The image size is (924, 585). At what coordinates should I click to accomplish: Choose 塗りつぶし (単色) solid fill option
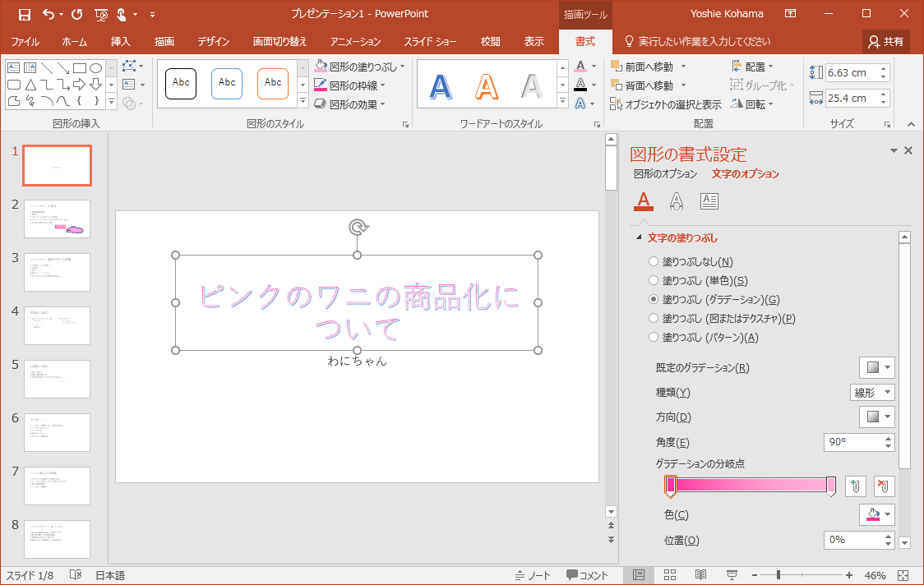(x=654, y=281)
